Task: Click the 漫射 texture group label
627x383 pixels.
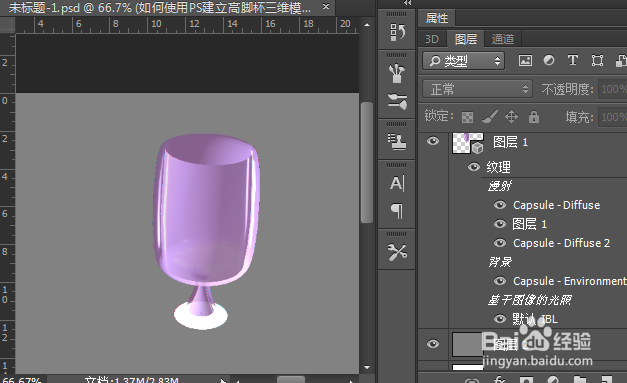Action: pyautogui.click(x=500, y=186)
